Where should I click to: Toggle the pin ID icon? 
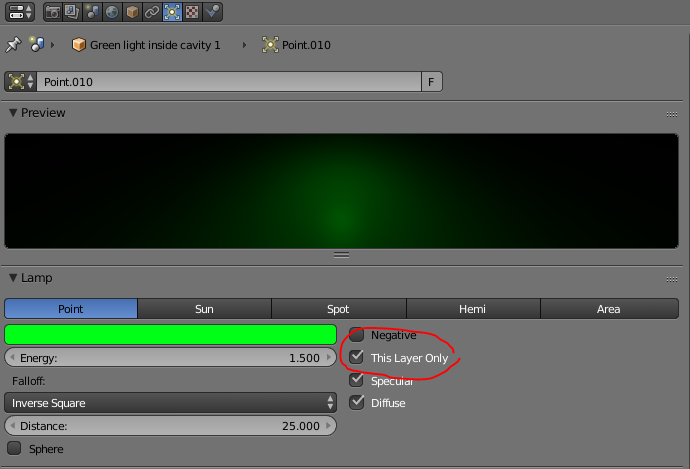[13, 45]
